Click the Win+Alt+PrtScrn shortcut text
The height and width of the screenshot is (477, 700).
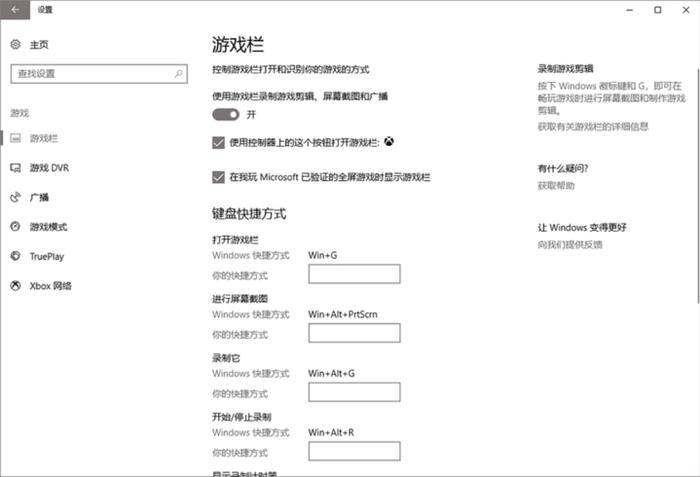[x=342, y=314]
